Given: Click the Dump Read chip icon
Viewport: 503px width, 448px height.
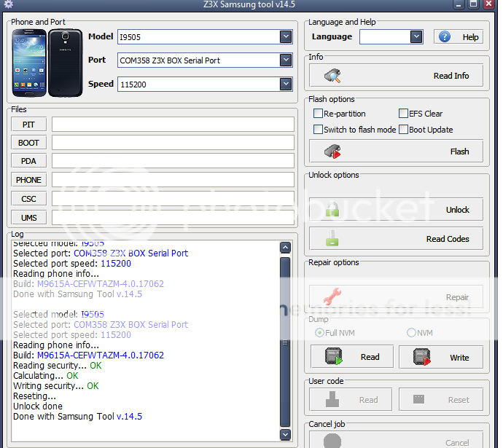Looking at the screenshot, I should (335, 357).
